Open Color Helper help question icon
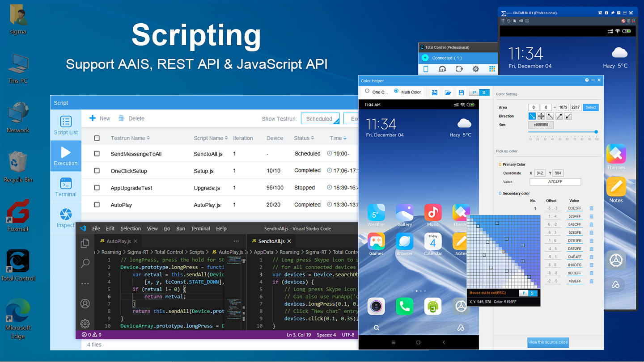The height and width of the screenshot is (362, 644). (587, 80)
